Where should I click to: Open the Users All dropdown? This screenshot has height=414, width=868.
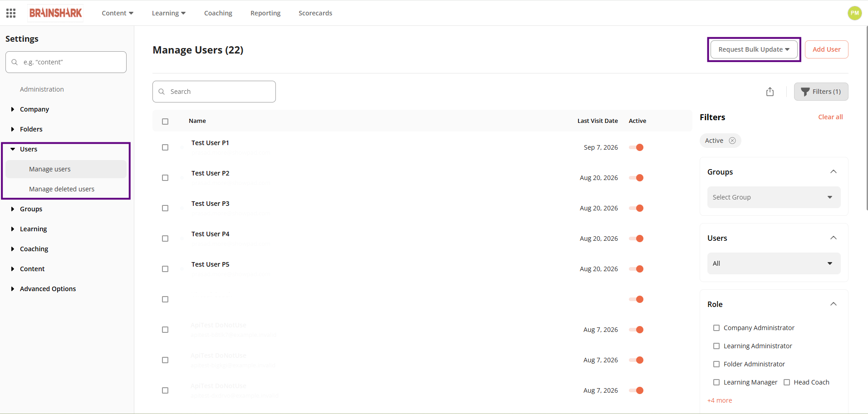click(x=774, y=263)
